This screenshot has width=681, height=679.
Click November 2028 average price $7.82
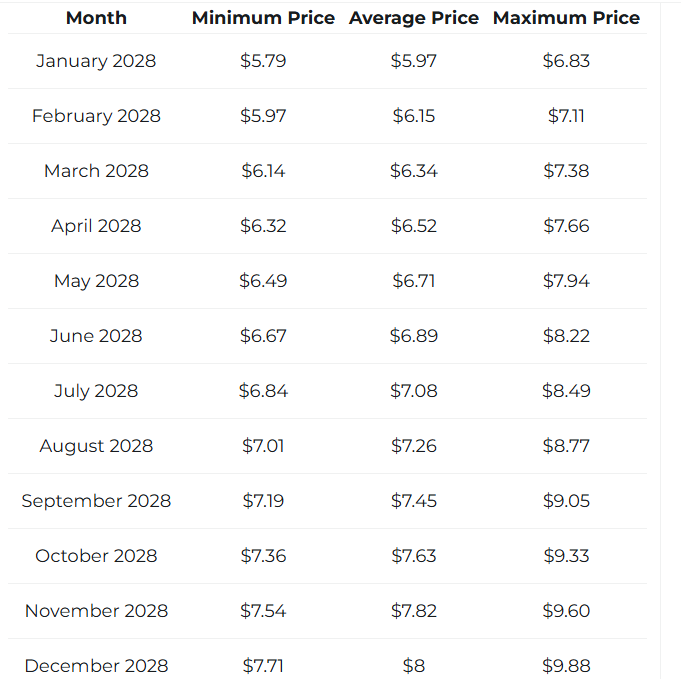pyautogui.click(x=413, y=611)
